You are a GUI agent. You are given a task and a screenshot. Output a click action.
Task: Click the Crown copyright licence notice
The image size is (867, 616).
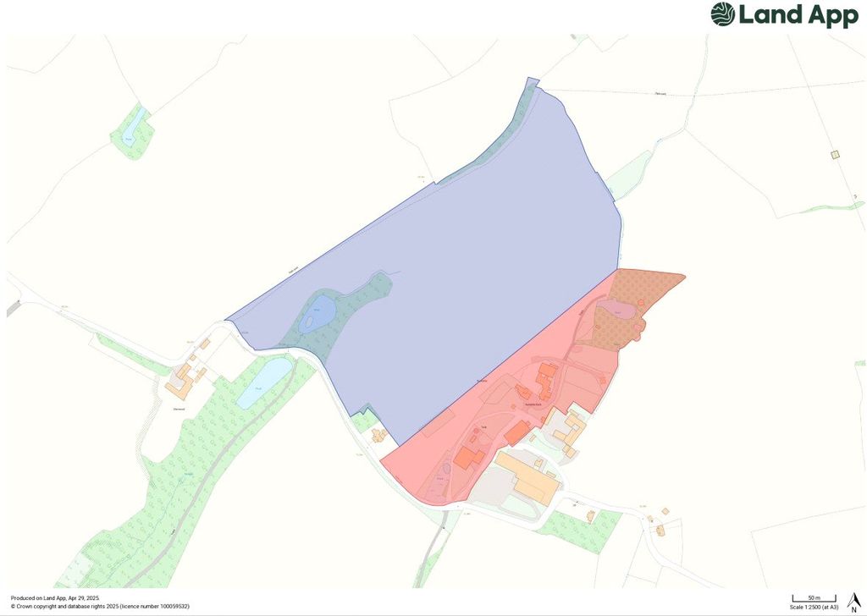pos(100,607)
